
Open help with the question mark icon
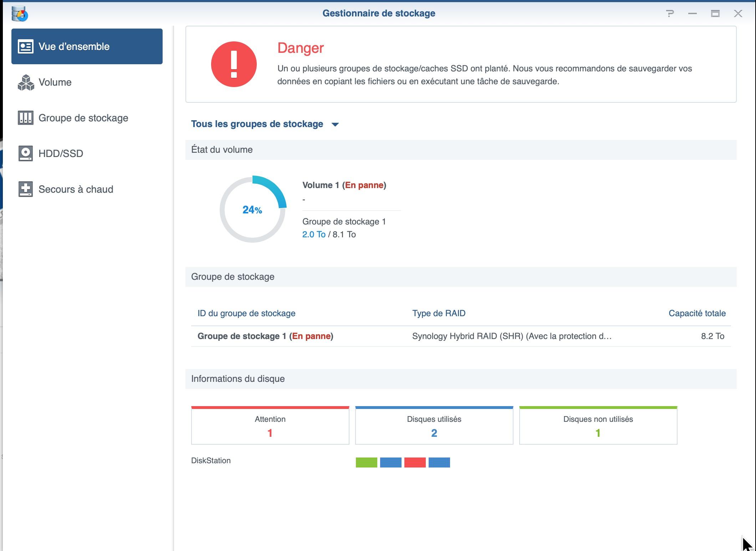tap(670, 14)
